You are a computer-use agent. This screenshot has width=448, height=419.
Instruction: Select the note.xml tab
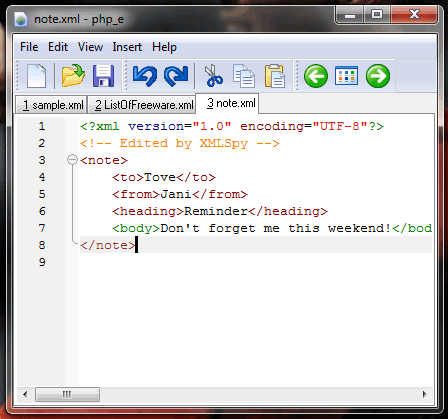[228, 103]
